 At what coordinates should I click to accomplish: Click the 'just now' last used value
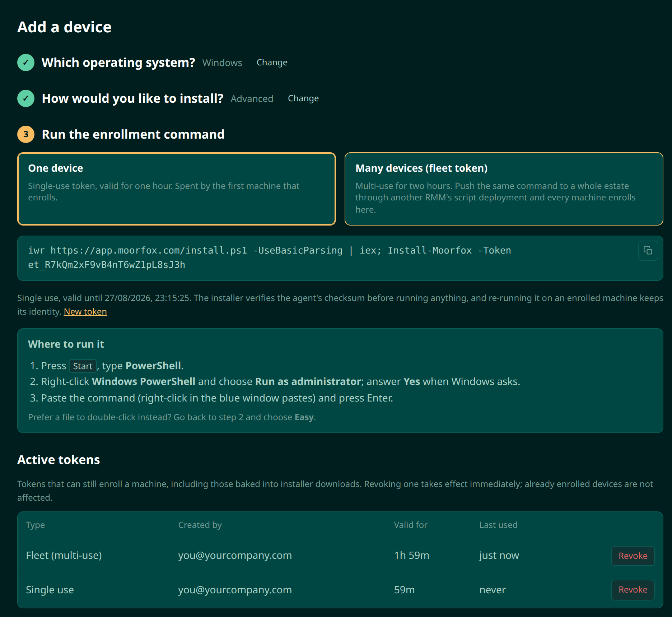point(499,555)
